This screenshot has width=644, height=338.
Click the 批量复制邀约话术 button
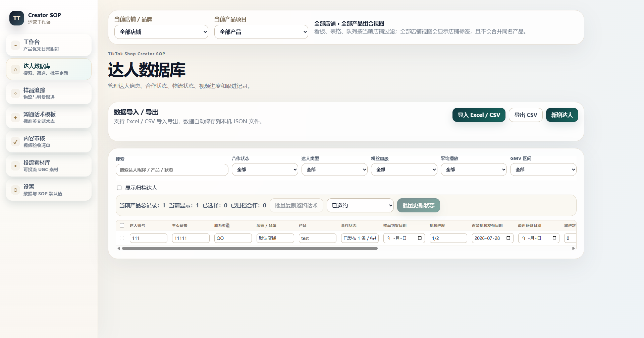click(x=296, y=205)
